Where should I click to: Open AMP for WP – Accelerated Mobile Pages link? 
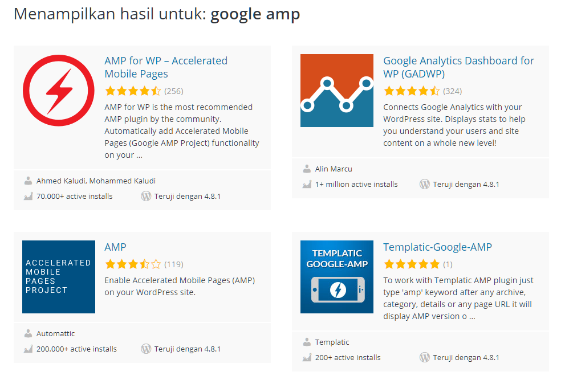pyautogui.click(x=166, y=67)
